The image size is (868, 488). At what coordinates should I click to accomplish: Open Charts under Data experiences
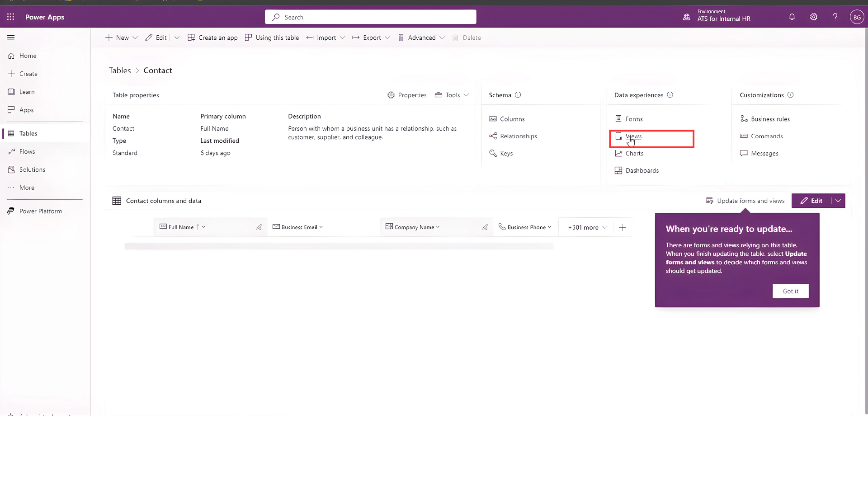click(629, 153)
